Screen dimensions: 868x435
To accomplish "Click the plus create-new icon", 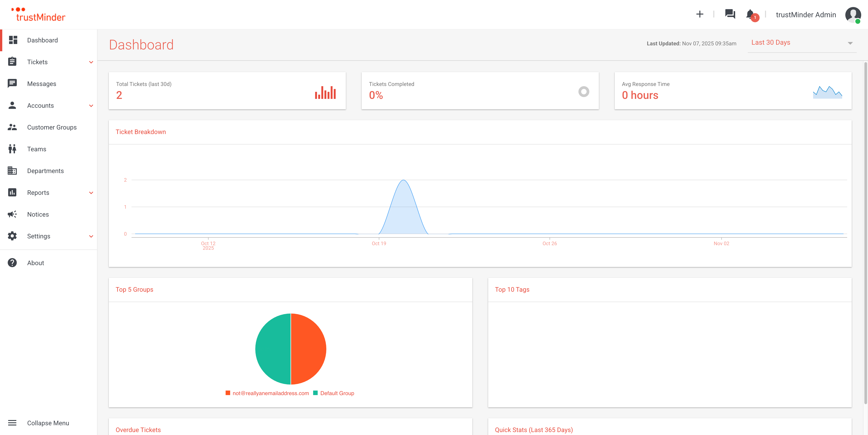I will pyautogui.click(x=700, y=14).
